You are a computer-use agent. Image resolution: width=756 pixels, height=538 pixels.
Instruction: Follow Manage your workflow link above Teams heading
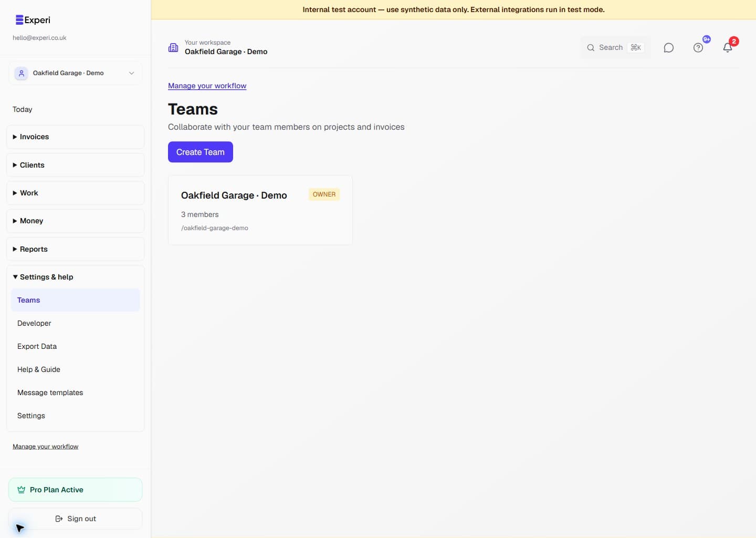coord(207,86)
